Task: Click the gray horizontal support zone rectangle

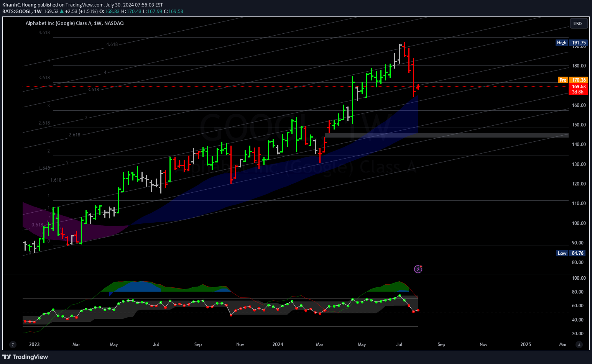Action: (x=447, y=135)
